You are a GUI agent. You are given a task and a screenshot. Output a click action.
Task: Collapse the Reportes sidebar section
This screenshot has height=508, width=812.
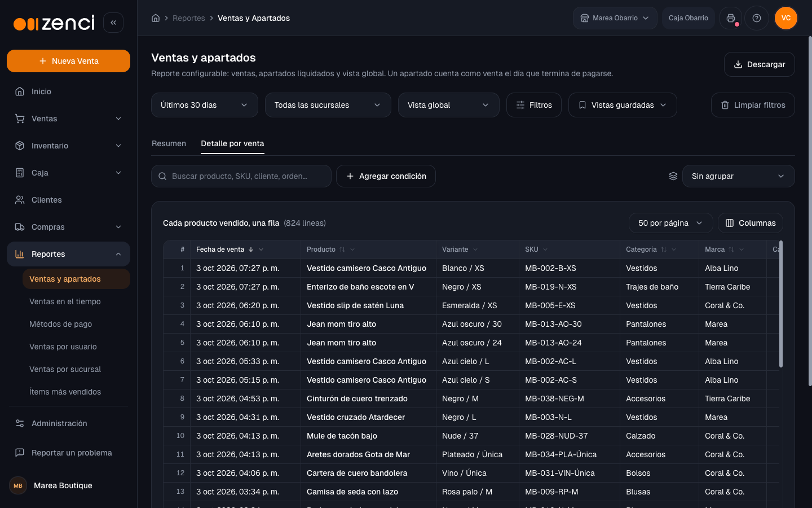tap(68, 254)
